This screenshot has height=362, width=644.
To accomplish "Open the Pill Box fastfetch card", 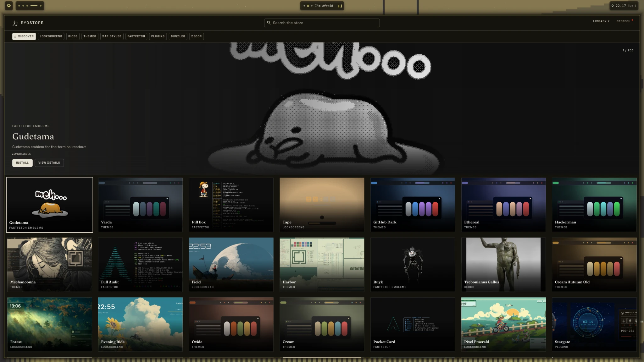I will pyautogui.click(x=231, y=205).
